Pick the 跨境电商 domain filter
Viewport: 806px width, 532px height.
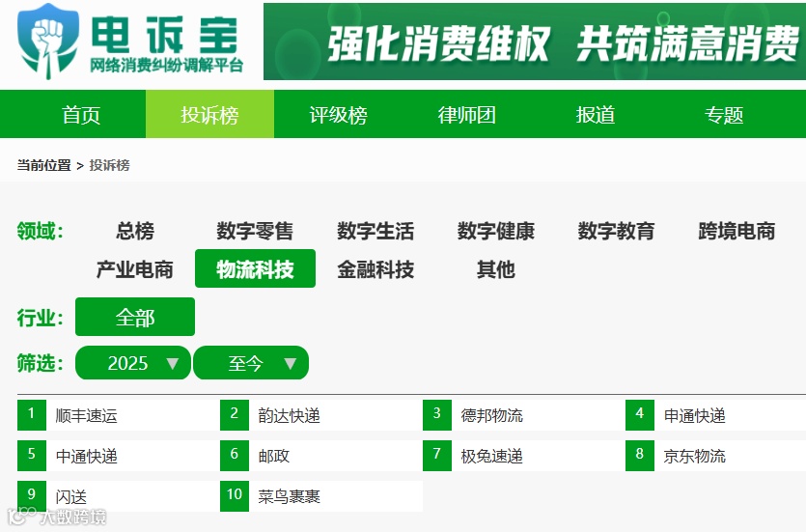tap(737, 231)
